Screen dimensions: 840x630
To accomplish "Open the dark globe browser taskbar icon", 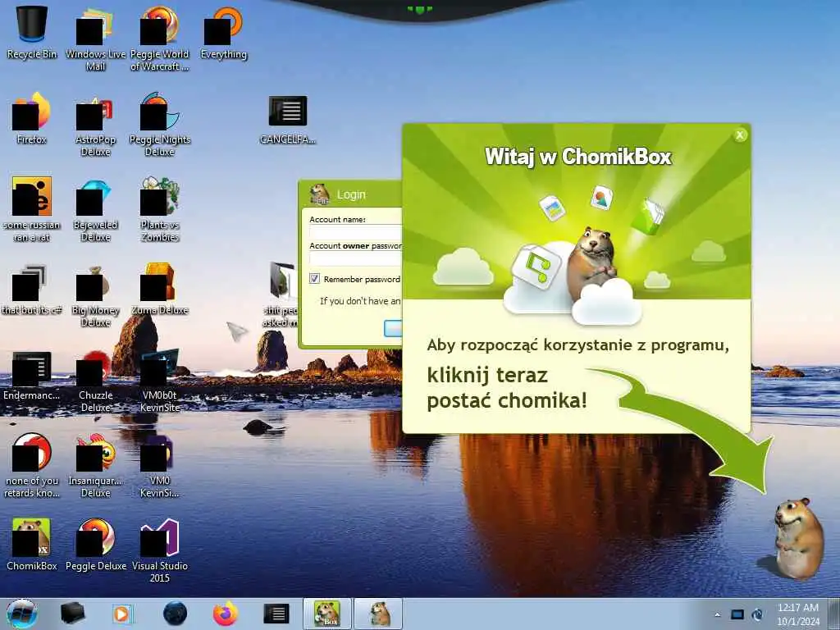I will tap(176, 614).
